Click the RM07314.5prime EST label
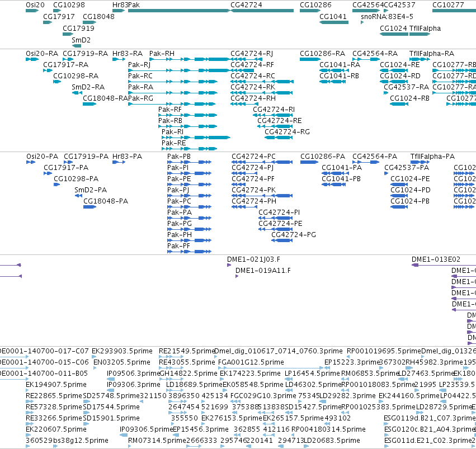The width and height of the screenshot is (476, 449). click(x=157, y=441)
